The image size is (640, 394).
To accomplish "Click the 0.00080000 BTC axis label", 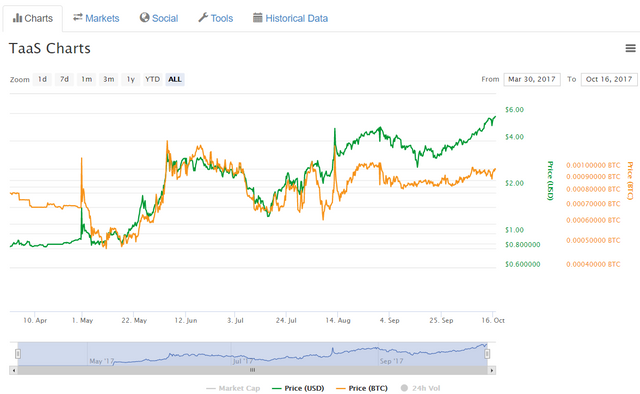I will click(593, 189).
